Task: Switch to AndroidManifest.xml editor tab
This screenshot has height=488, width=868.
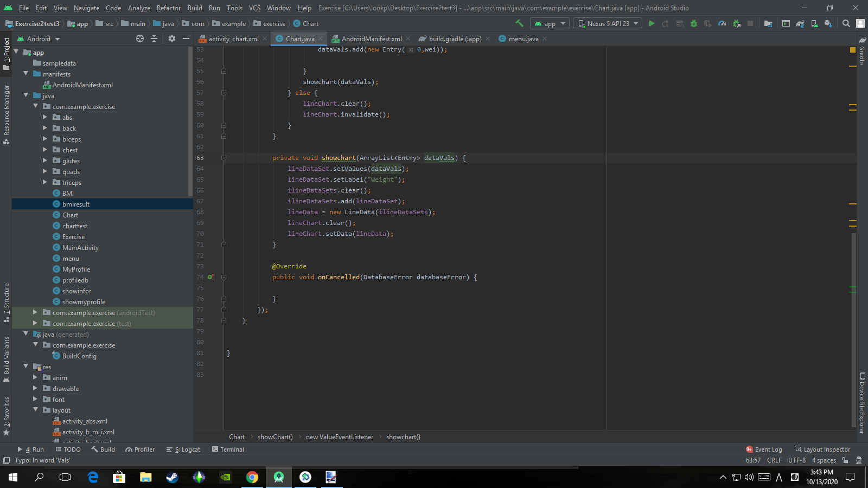Action: coord(372,38)
